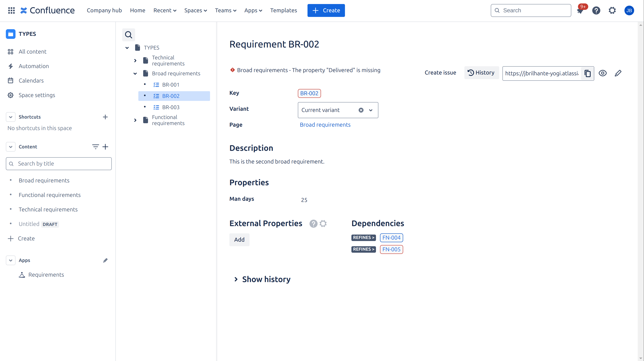Collapse the Shortcuts section toggle
This screenshot has width=644, height=361.
[10, 117]
